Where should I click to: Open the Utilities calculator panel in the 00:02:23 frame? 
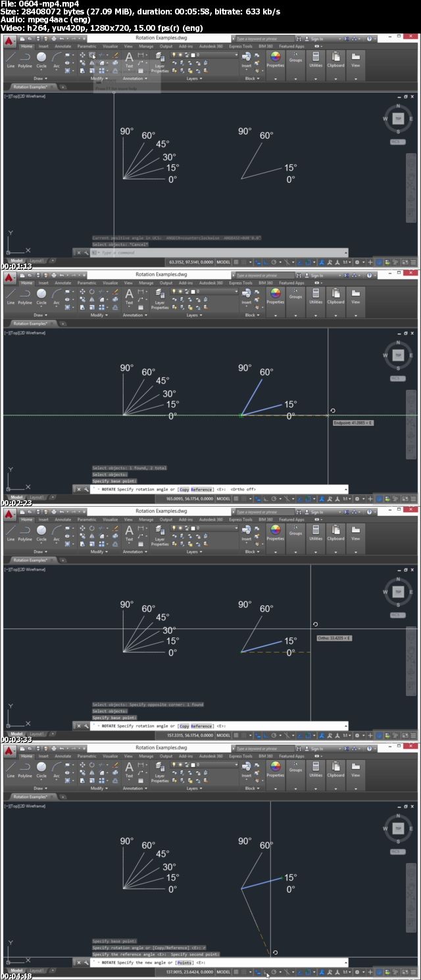click(316, 296)
